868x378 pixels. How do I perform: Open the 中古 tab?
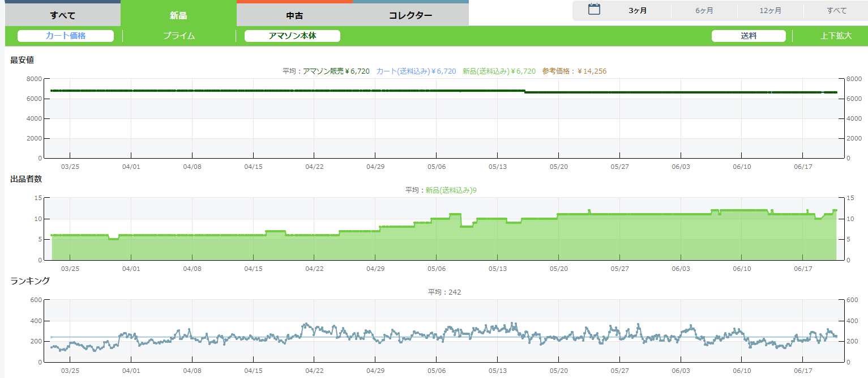point(294,15)
